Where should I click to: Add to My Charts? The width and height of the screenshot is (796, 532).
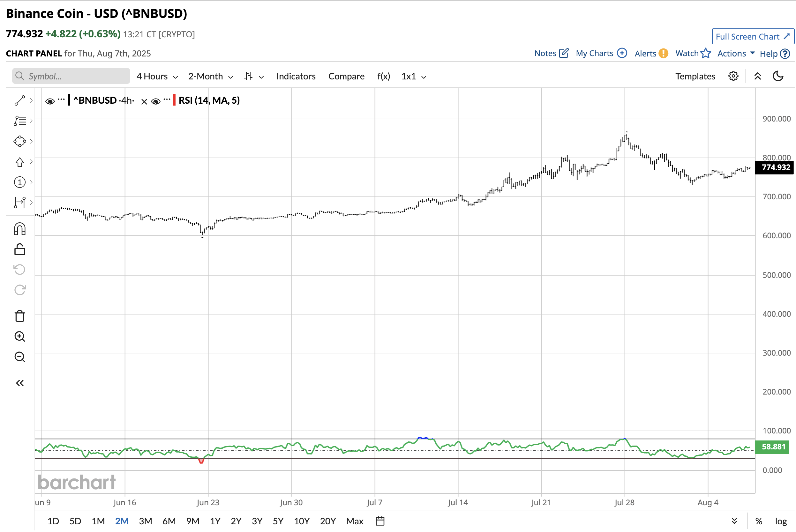[x=601, y=53]
